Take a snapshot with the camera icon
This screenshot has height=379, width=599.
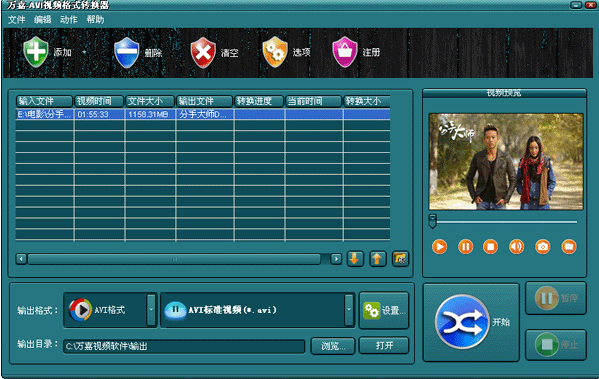542,246
